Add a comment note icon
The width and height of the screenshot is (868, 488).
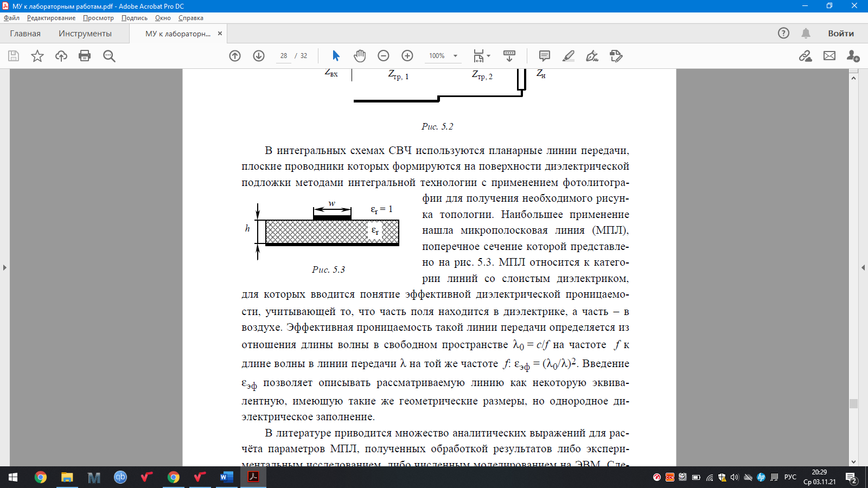pos(545,56)
